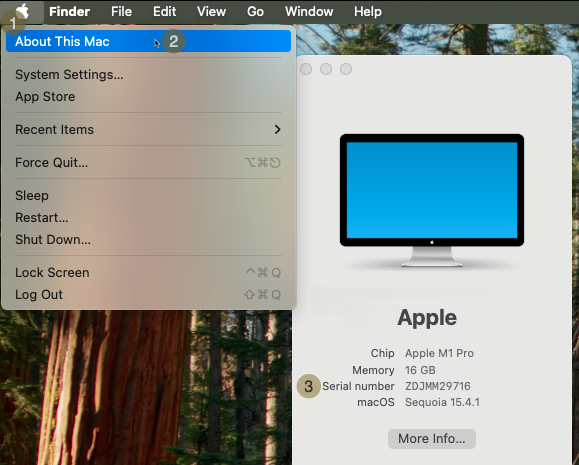Click the macOS label

click(x=376, y=402)
